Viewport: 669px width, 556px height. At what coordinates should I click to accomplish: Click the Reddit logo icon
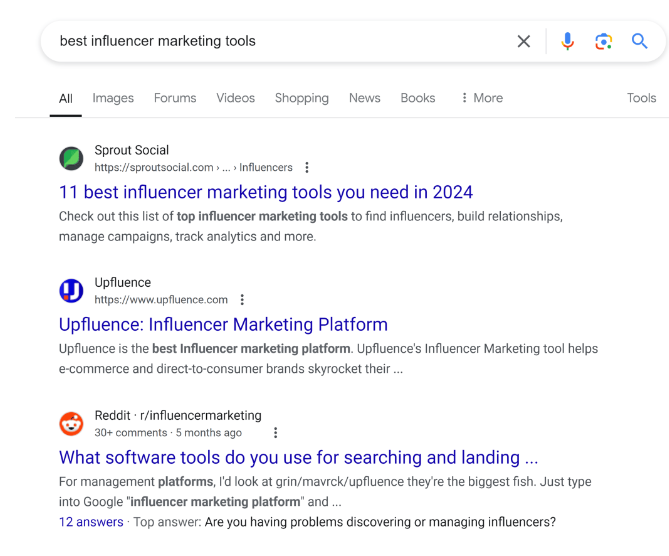pos(71,424)
